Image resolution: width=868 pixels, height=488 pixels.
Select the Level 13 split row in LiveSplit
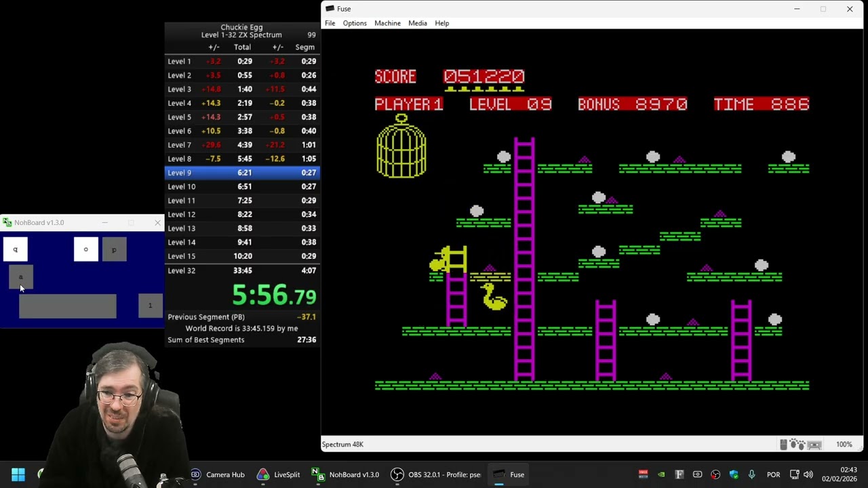[x=242, y=228]
